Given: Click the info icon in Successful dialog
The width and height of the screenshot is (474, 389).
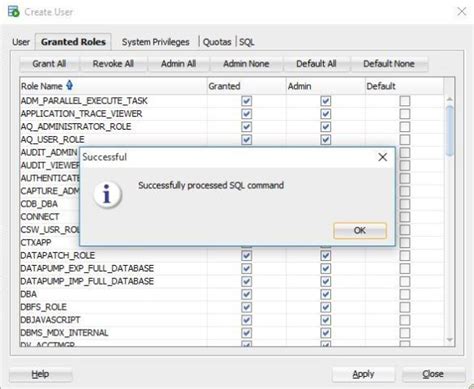Looking at the screenshot, I should click(107, 194).
